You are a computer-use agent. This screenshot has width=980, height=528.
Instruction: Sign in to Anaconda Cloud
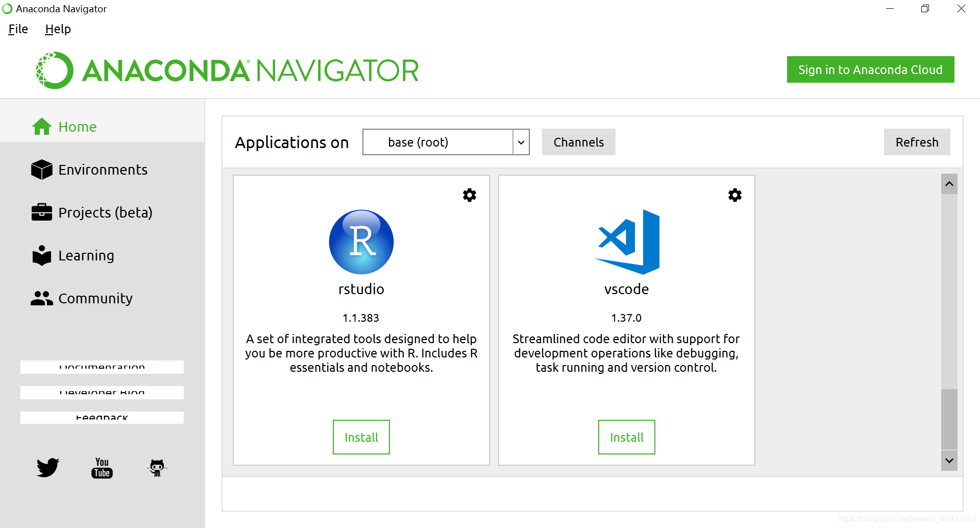point(870,69)
